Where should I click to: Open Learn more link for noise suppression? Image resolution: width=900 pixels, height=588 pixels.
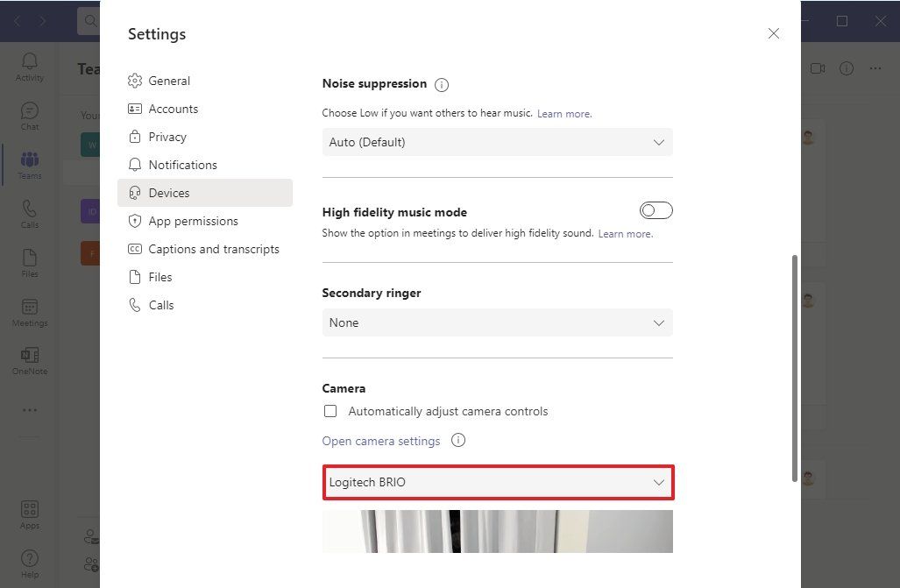(563, 114)
